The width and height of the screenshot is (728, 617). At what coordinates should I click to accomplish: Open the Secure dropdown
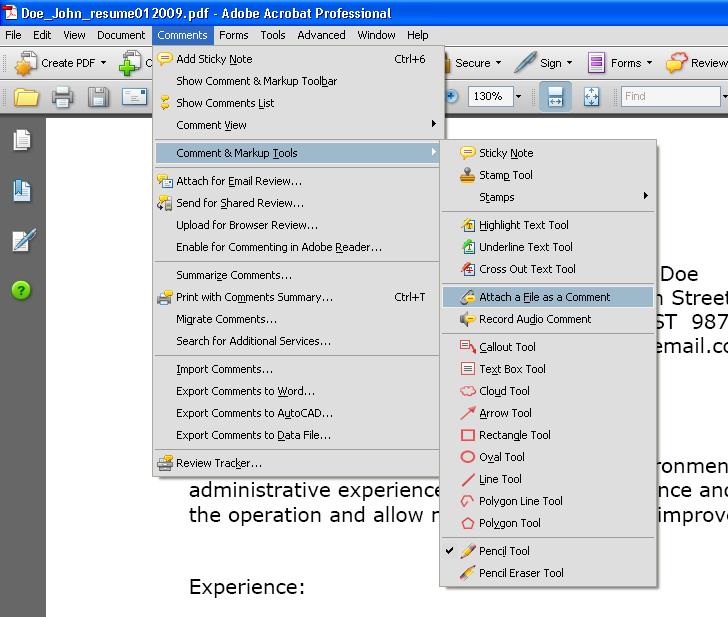(473, 63)
